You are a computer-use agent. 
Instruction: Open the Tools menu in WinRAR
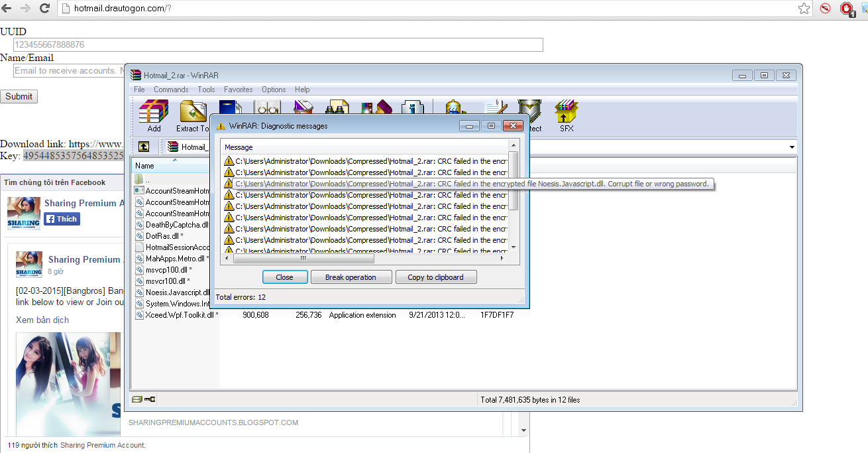point(206,90)
